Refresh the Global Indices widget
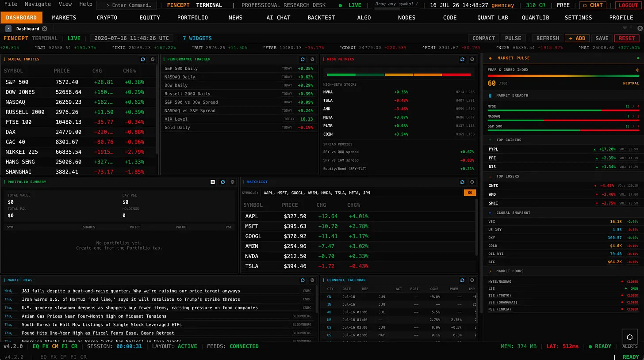 143,59
